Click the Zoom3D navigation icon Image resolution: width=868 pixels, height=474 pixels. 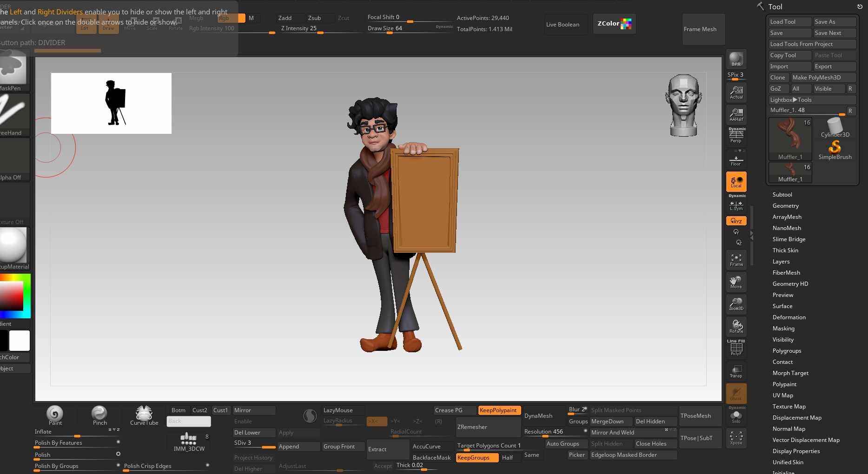point(736,304)
